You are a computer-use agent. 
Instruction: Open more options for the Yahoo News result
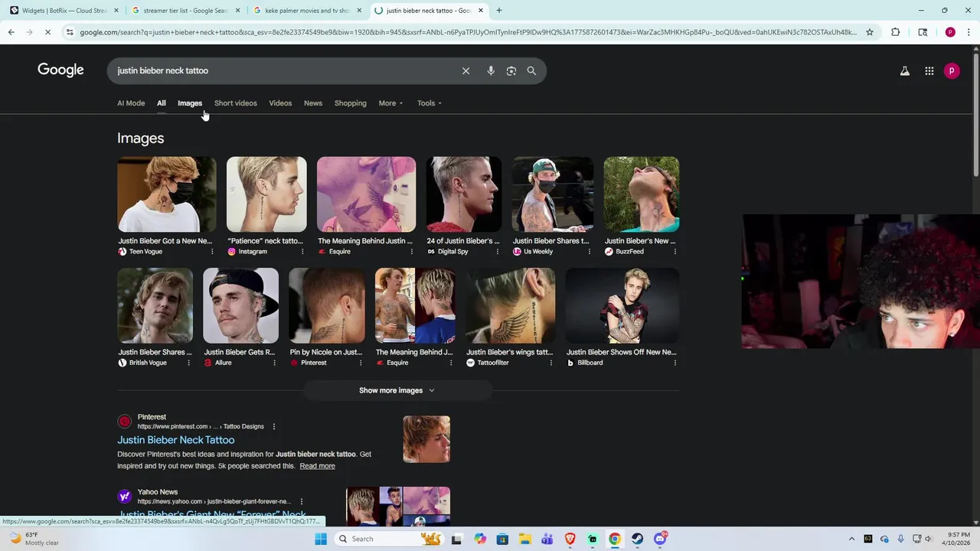pos(301,501)
